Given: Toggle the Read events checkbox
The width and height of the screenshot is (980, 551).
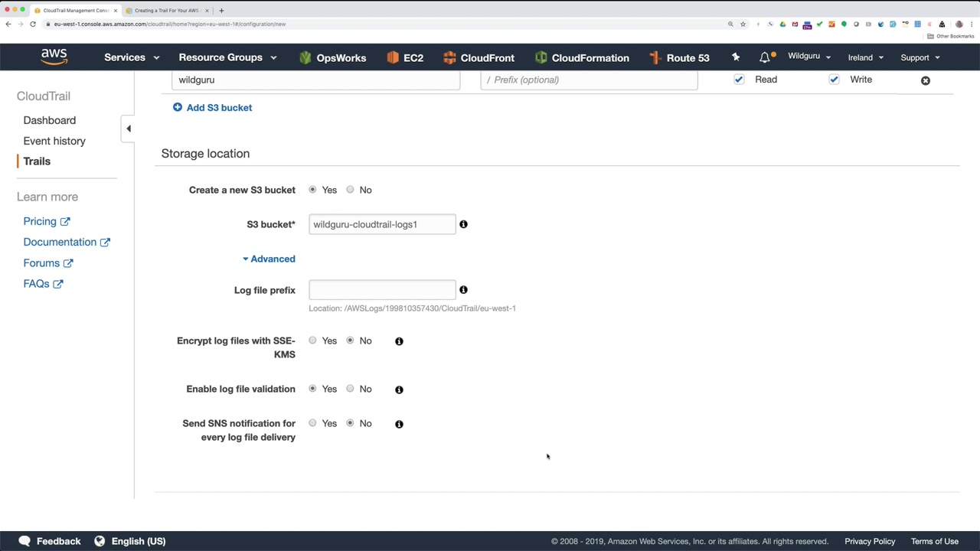Looking at the screenshot, I should (739, 80).
